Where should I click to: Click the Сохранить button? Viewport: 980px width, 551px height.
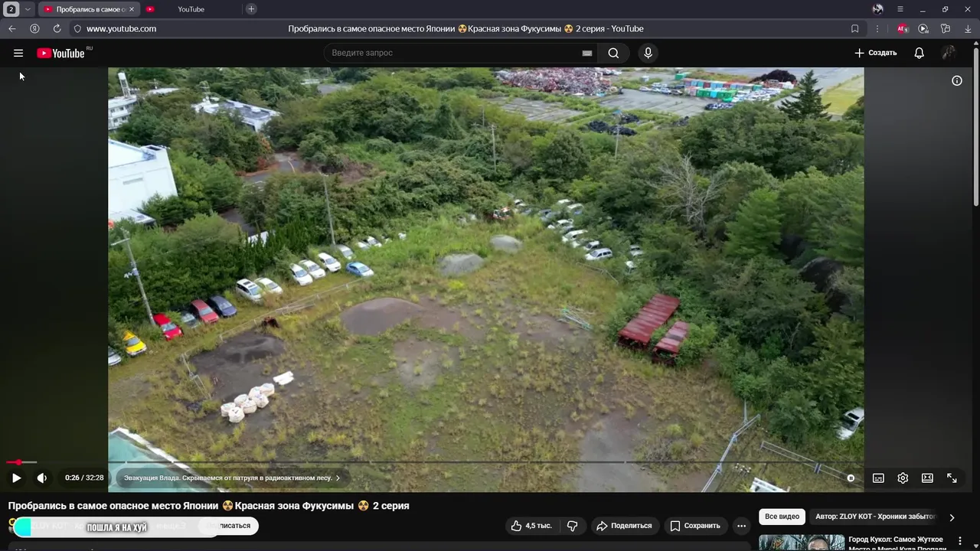[695, 526]
